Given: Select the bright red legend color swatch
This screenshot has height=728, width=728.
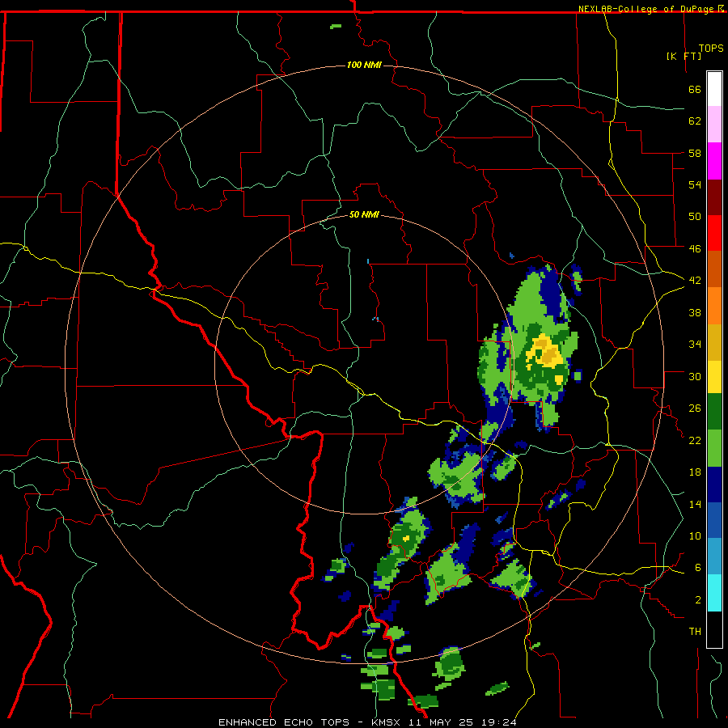Looking at the screenshot, I should [714, 233].
